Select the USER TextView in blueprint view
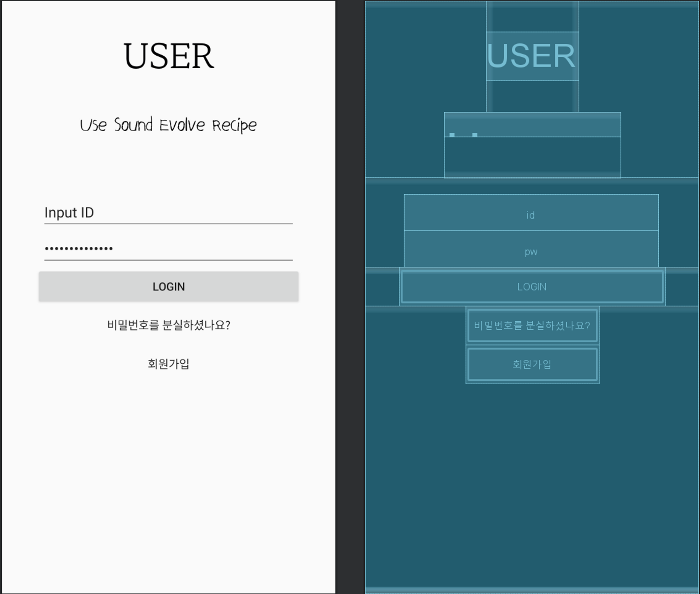700x594 pixels. [x=532, y=56]
